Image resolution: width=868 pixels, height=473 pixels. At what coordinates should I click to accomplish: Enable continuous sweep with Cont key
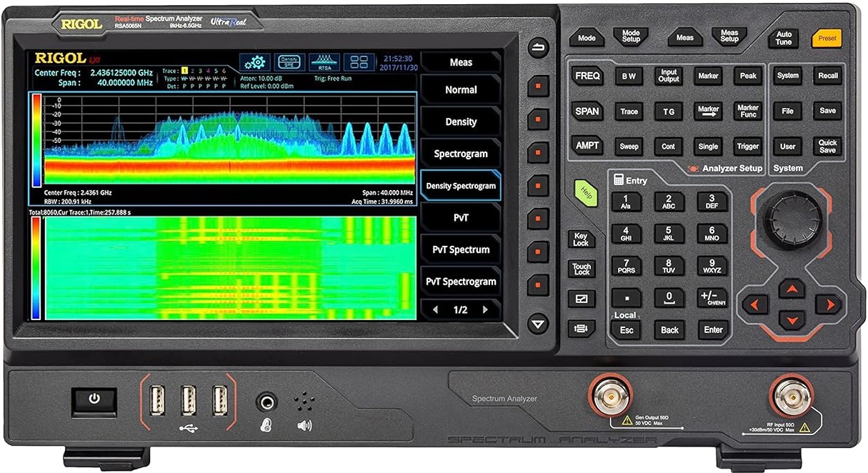(x=668, y=146)
